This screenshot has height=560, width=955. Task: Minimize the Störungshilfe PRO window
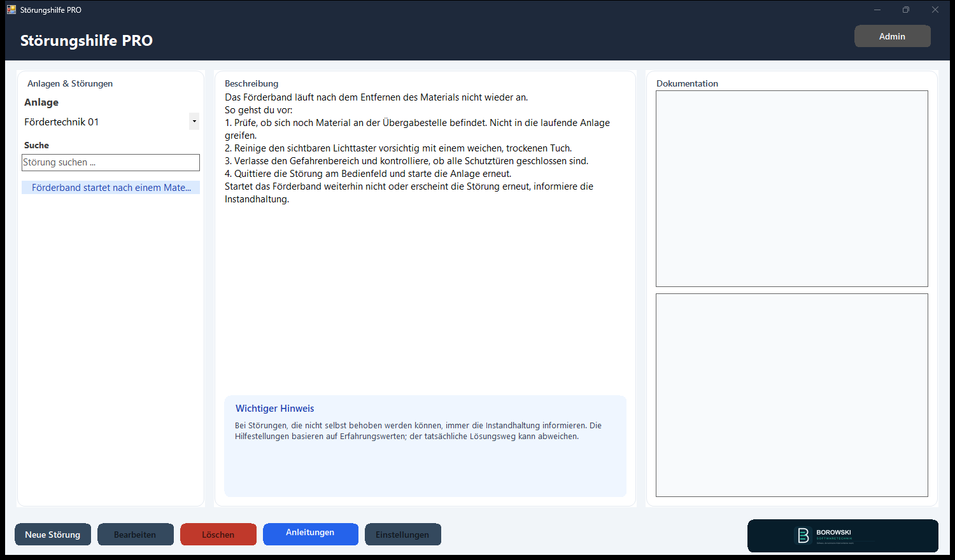coord(877,10)
